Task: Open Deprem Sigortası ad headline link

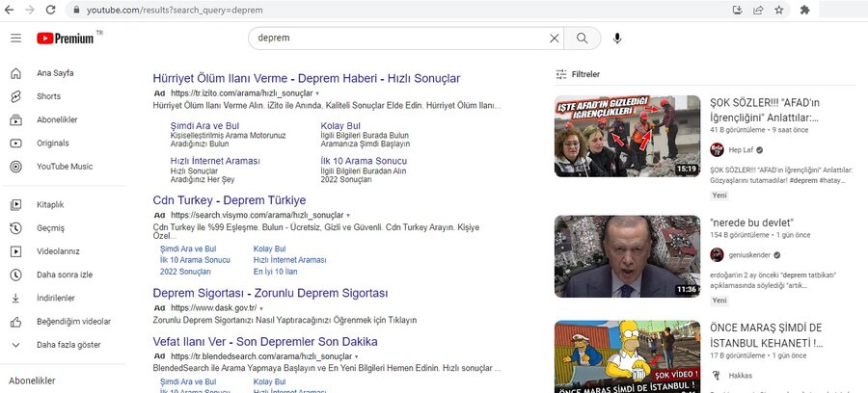Action: click(270, 293)
